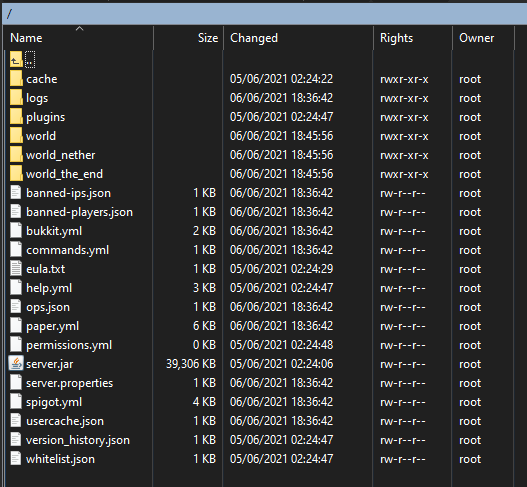
Task: Select the world_the_end folder name
Action: tap(65, 174)
